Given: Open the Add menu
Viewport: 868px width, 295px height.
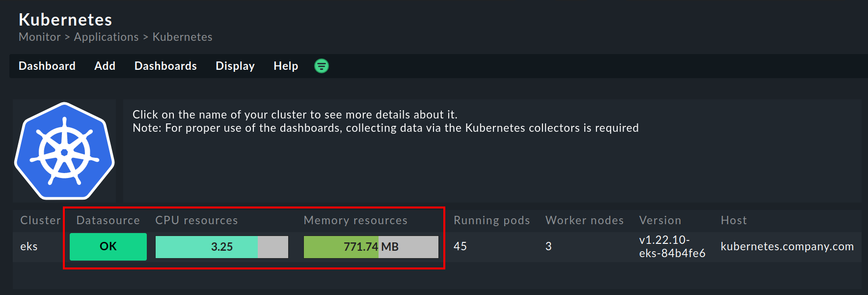Looking at the screenshot, I should [x=105, y=66].
